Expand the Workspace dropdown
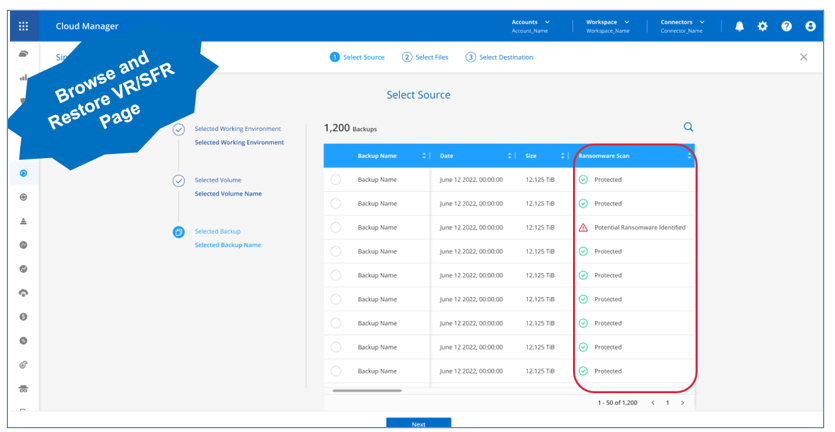Viewport: 835px width, 432px height. coord(627,22)
